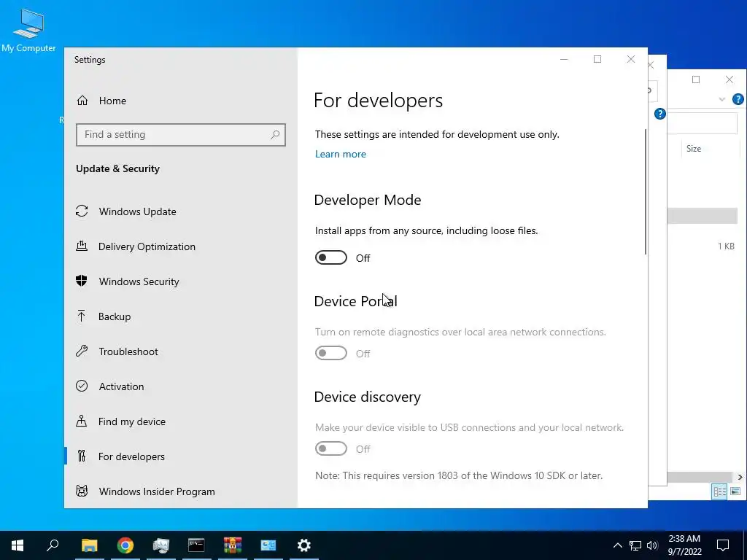This screenshot has height=560, width=747.
Task: Click the Find my device icon
Action: [x=82, y=421]
